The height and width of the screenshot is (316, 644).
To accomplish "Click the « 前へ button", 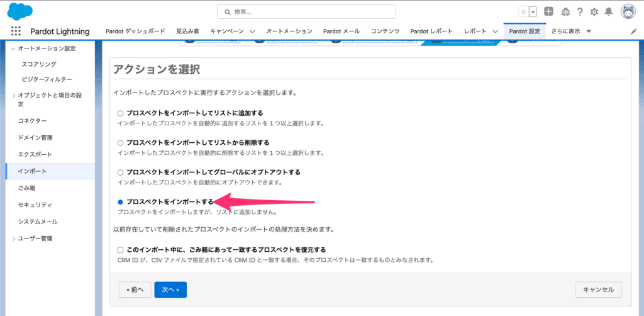I will [x=135, y=290].
